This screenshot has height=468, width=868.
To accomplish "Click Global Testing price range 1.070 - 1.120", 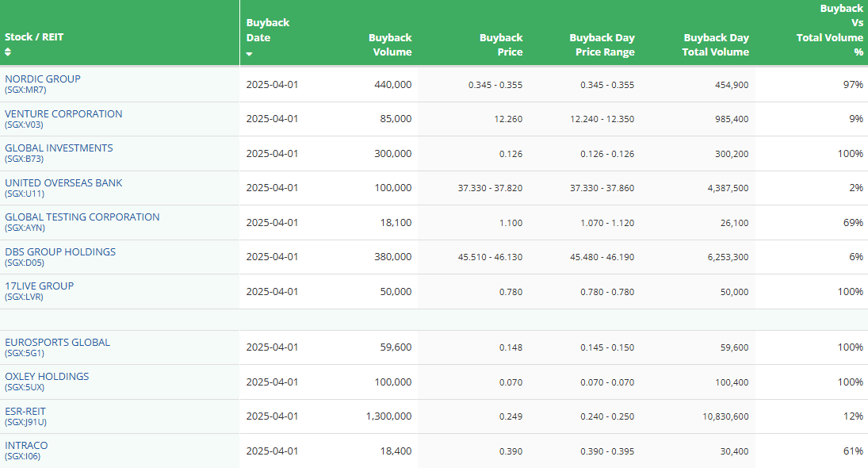I will (607, 223).
